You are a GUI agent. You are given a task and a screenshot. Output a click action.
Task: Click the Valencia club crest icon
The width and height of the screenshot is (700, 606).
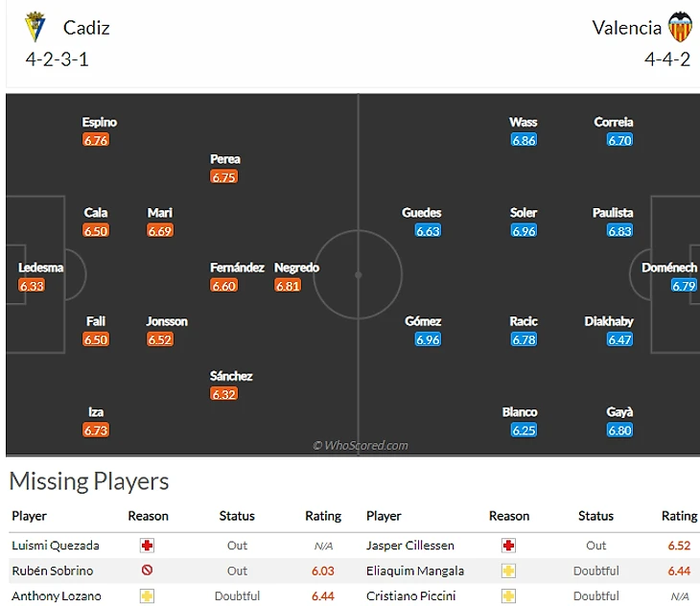click(680, 27)
